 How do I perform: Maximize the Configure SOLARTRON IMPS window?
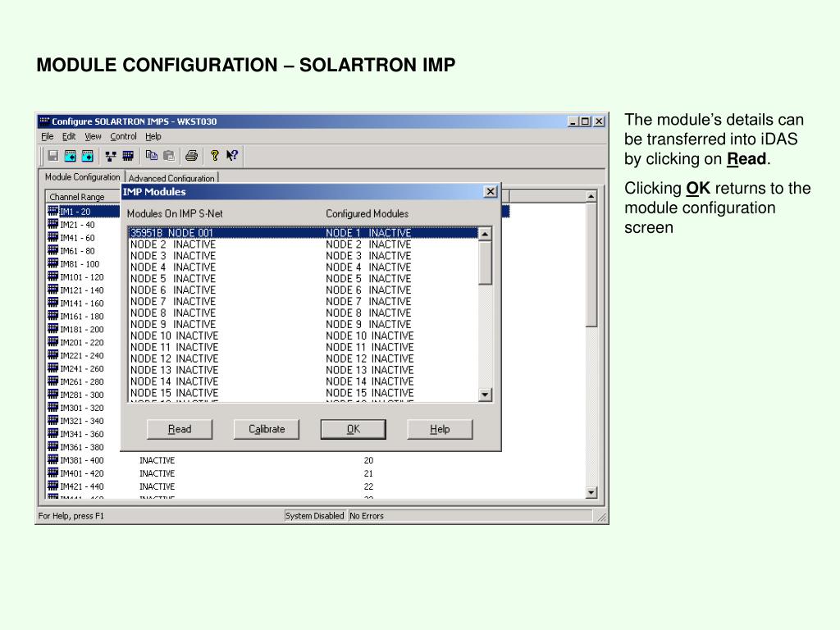(x=586, y=121)
